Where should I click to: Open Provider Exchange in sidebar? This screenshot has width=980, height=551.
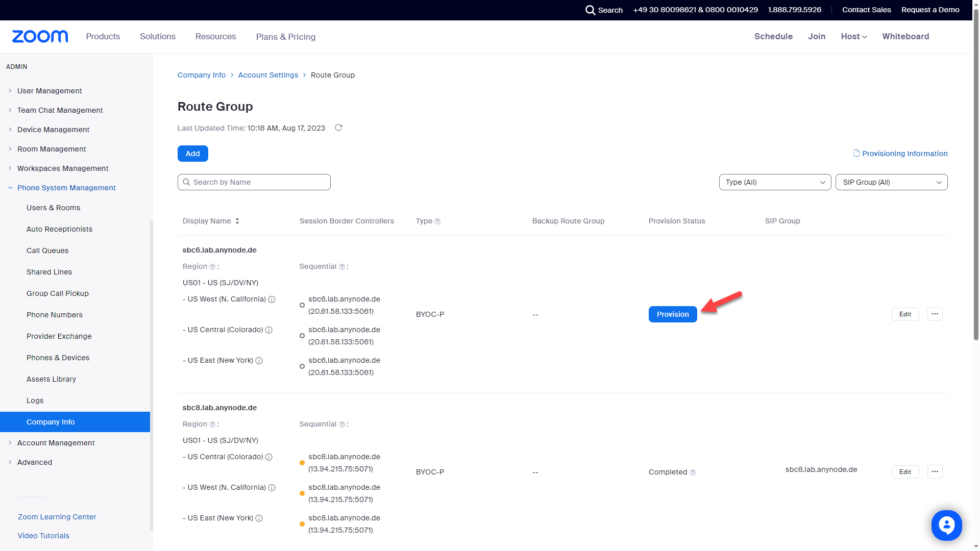click(59, 336)
